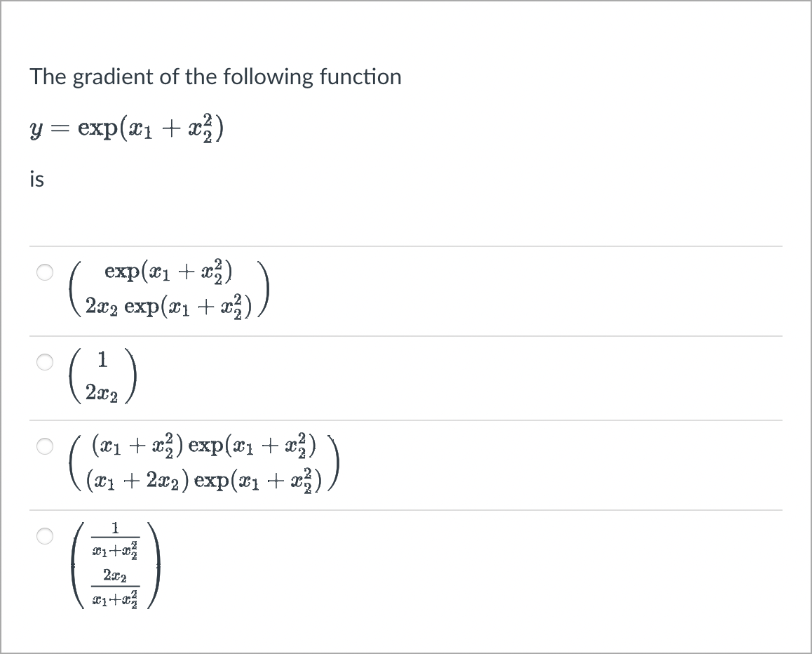Select the radio button beside vector (1, 2x2)
This screenshot has width=812, height=654.
click(44, 363)
